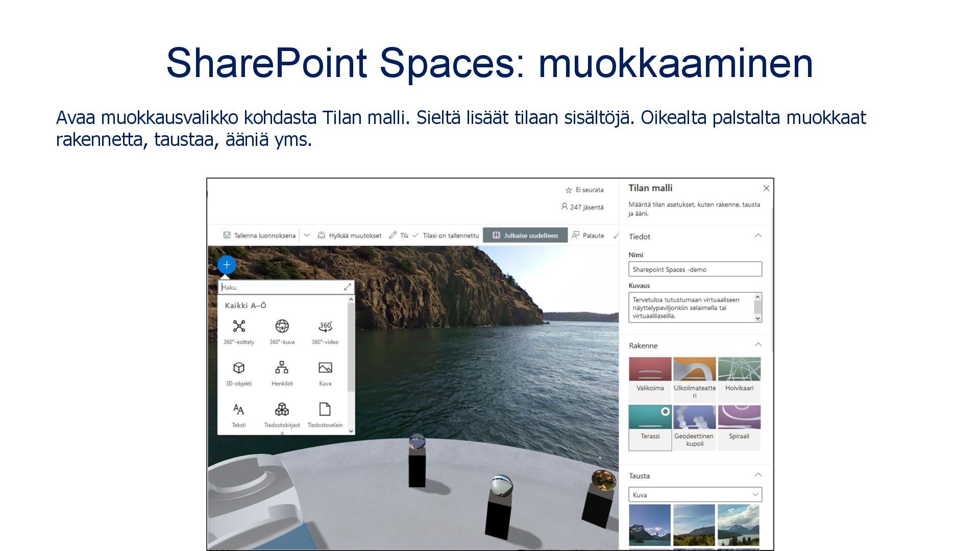Open the Tausta Kuva dropdown
The image size is (980, 551).
(x=695, y=494)
